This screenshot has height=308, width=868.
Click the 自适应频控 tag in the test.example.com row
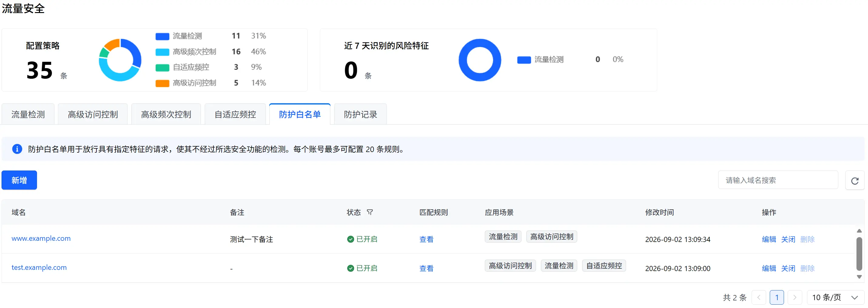point(604,266)
